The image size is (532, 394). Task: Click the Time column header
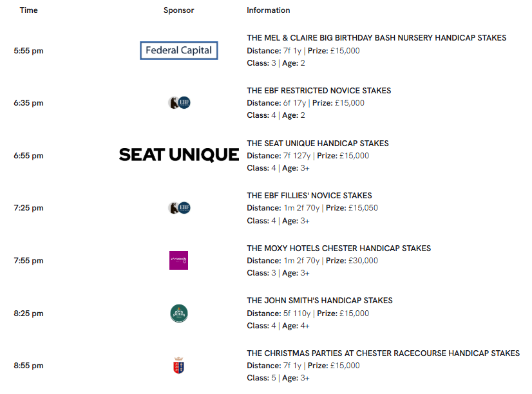click(x=28, y=10)
